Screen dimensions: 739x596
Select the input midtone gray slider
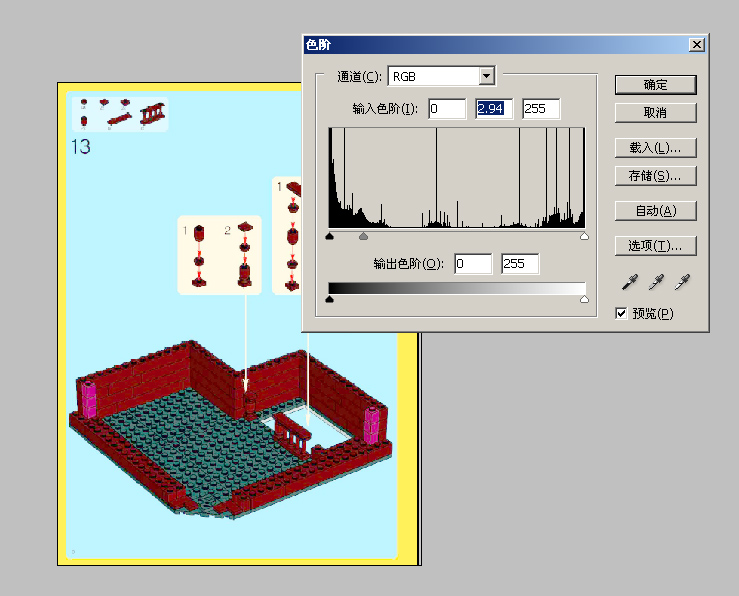(363, 236)
